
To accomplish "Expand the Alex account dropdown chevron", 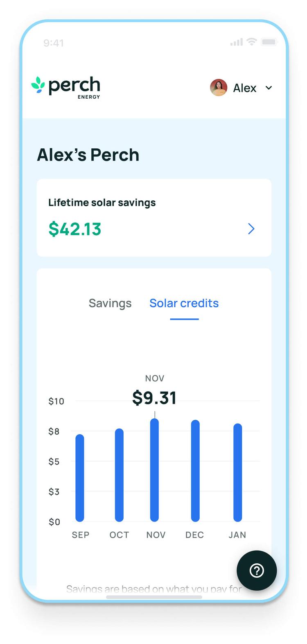I will point(269,88).
